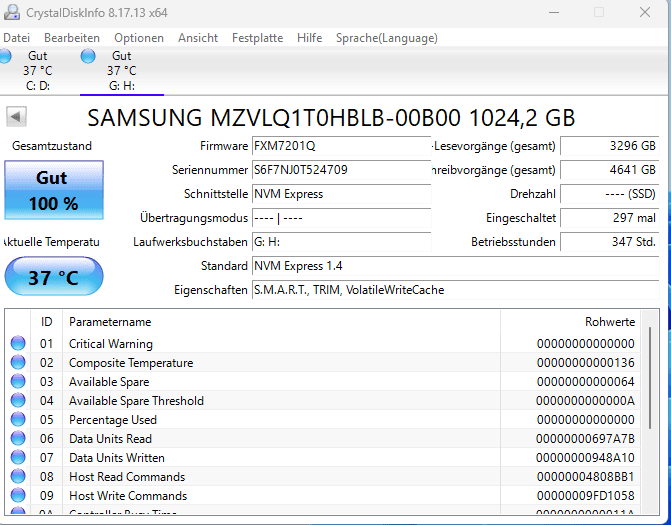The width and height of the screenshot is (671, 525).
Task: Open the Festplatte menu
Action: [x=258, y=38]
